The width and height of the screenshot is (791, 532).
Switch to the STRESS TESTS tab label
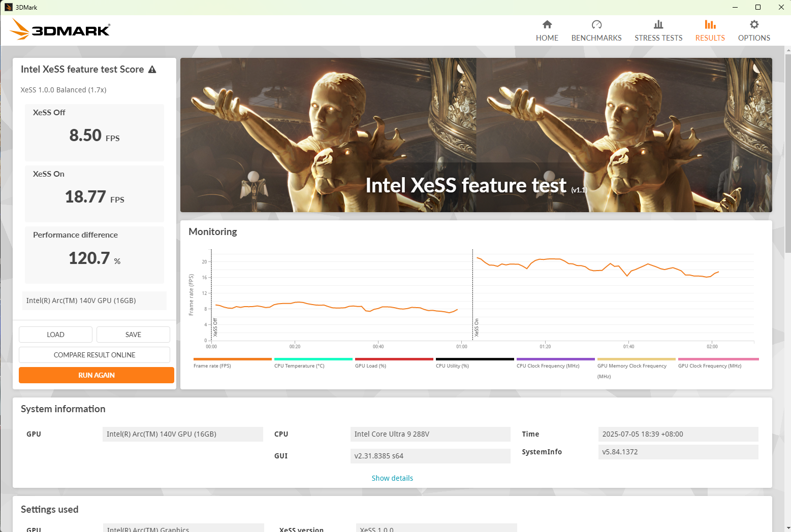[x=658, y=38]
